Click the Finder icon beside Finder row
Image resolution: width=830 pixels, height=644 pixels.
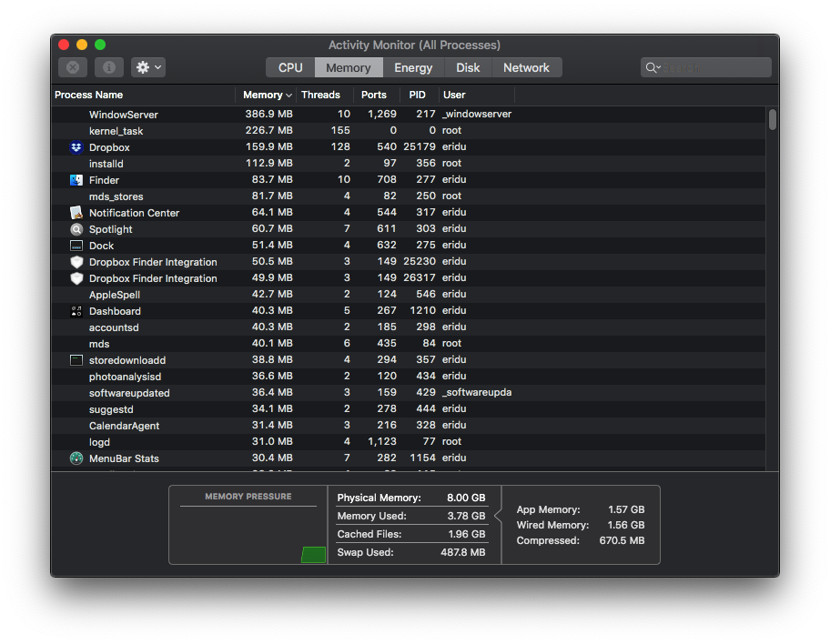coord(76,180)
